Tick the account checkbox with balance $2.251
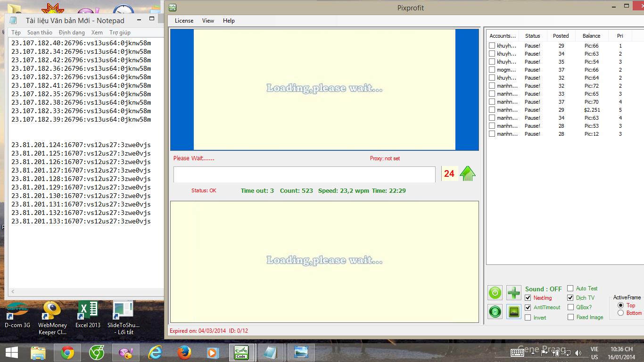Screen dimensions: 644x362 pos(492,110)
